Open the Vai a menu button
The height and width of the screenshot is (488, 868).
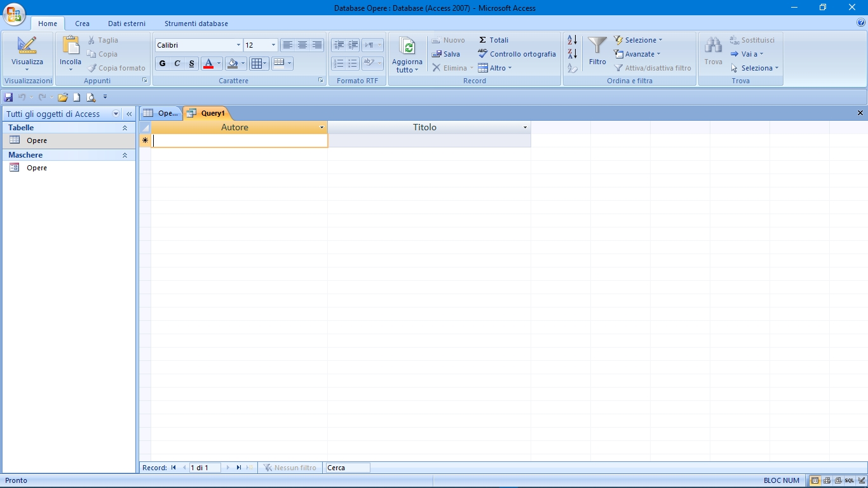click(x=747, y=54)
